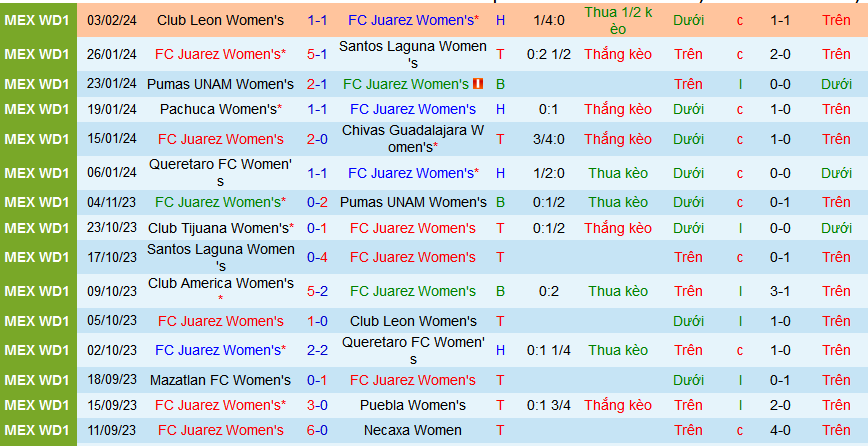Click the 5-2 score for Club America match

point(317,291)
